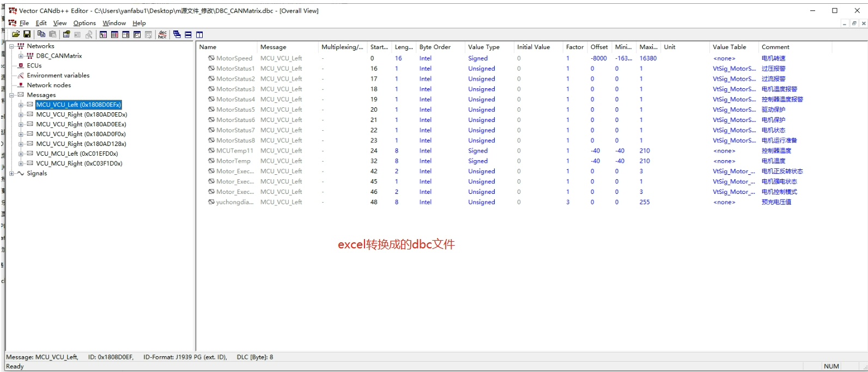Select VCU_MCU_Left (0xC01EFD0x) in tree

pos(77,154)
